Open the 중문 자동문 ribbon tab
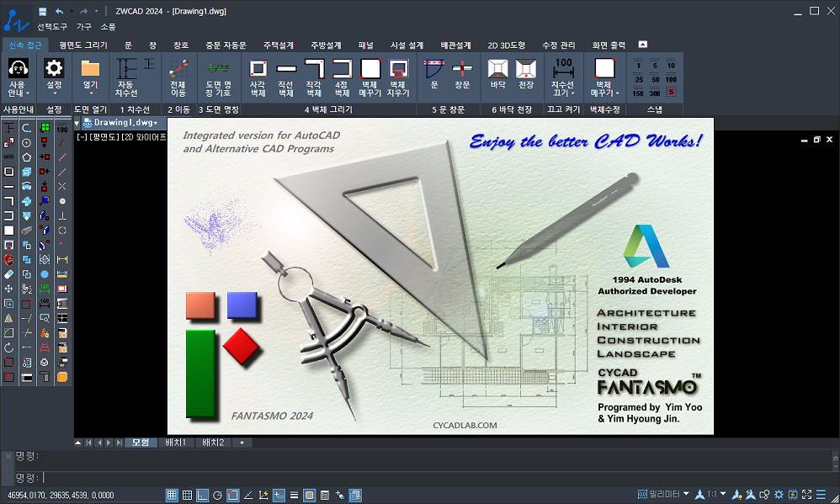840x504 pixels. 226,45
